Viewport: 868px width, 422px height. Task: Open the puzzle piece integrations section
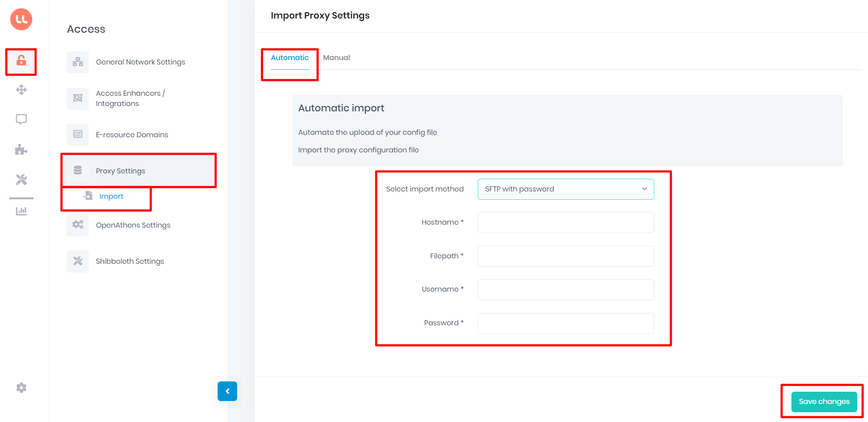click(x=21, y=149)
